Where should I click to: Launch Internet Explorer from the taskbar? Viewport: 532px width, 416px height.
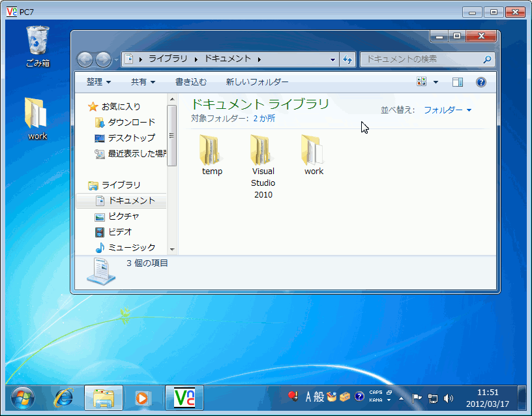pos(63,397)
